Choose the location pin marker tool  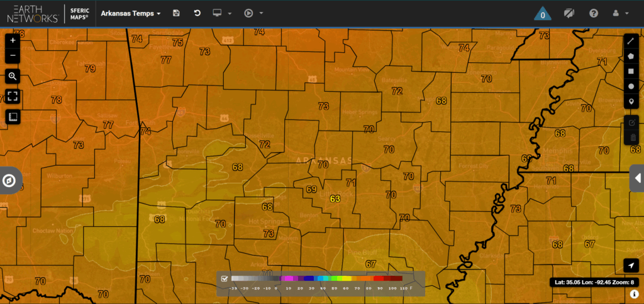tap(631, 102)
